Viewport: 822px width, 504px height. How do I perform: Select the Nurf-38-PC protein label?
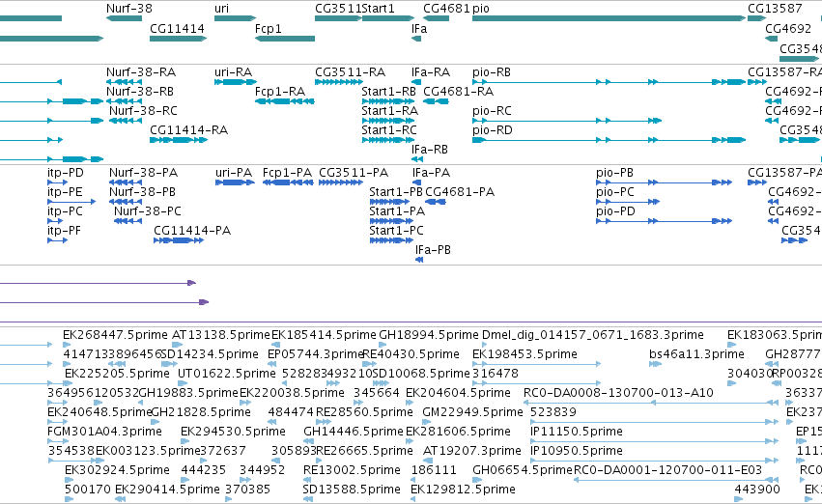[148, 211]
